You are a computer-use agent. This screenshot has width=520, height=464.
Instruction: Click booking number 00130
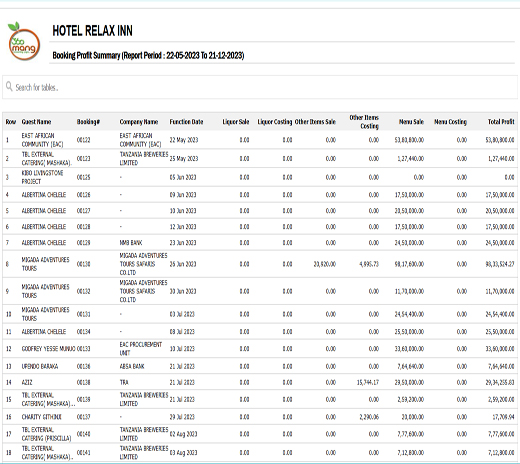pos(83,264)
